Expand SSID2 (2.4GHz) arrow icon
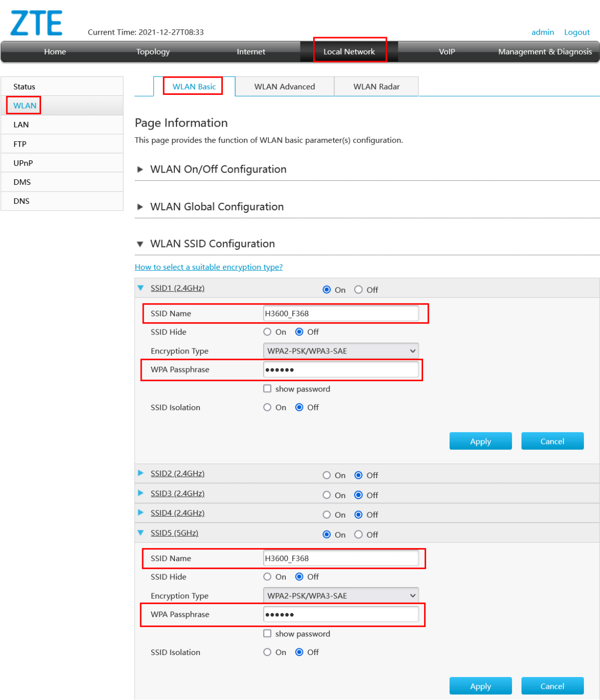 pyautogui.click(x=141, y=473)
